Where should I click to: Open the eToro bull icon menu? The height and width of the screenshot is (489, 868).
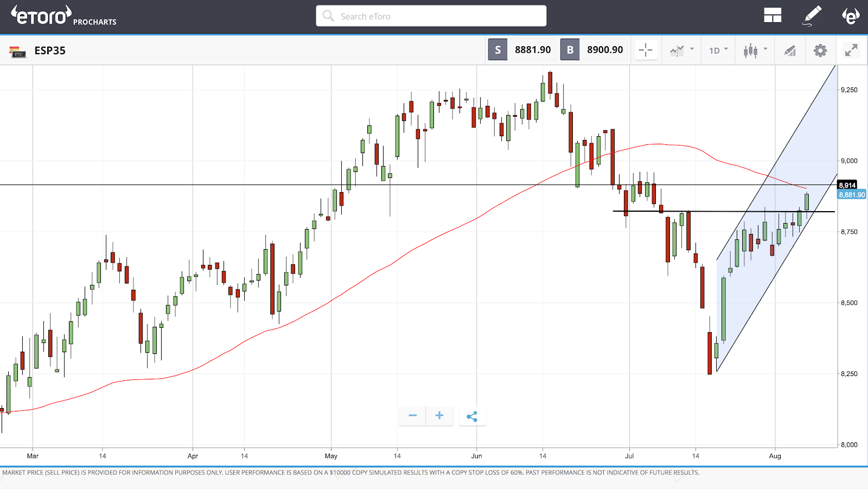point(851,16)
